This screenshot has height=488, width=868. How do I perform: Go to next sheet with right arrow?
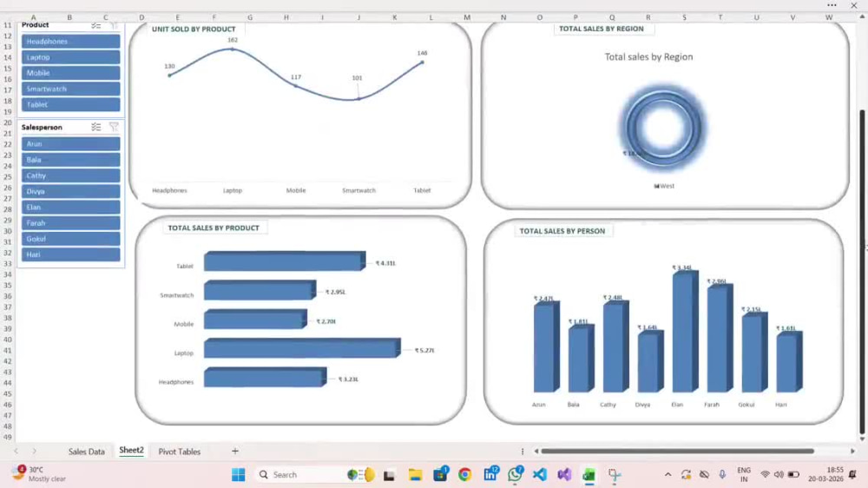click(x=35, y=452)
